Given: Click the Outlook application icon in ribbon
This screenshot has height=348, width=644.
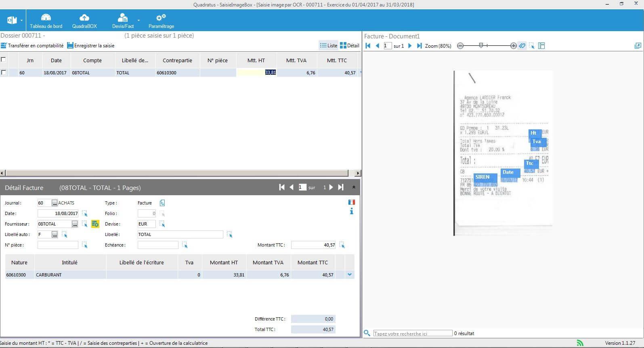Looking at the screenshot, I should pos(12,20).
